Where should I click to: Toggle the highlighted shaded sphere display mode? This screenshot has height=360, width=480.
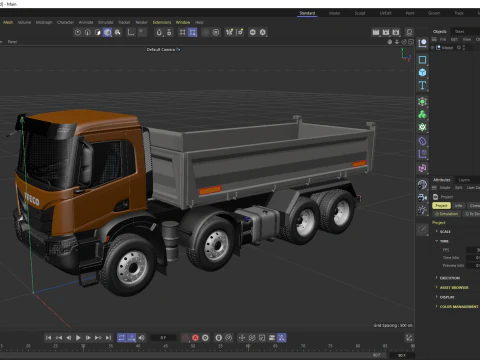coord(107,32)
